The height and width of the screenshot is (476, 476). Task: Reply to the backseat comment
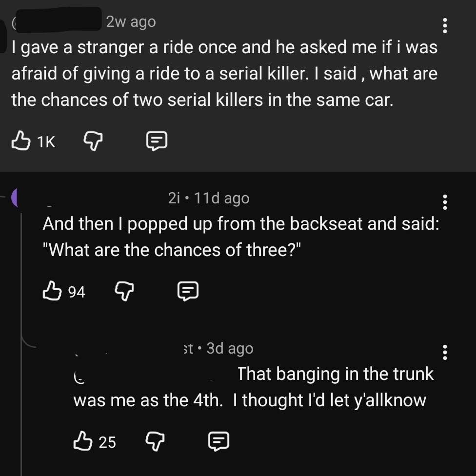pyautogui.click(x=188, y=292)
